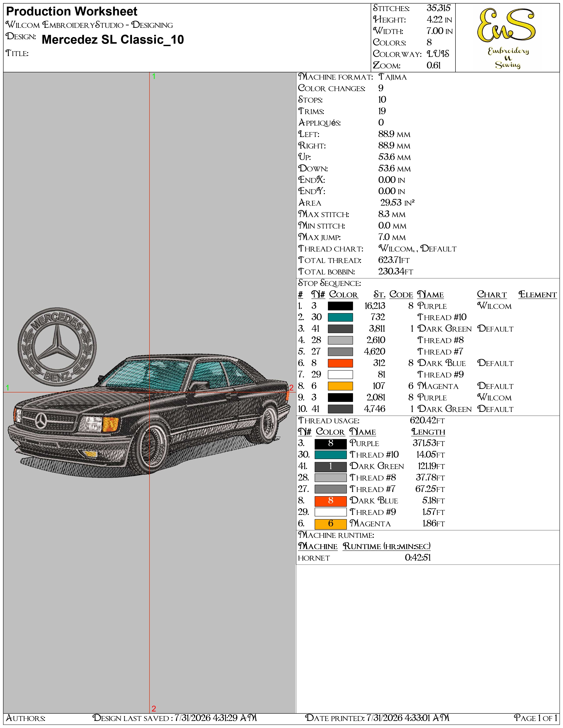This screenshot has height=728, width=563.
Task: Click the "St." column header
Action: tap(380, 295)
